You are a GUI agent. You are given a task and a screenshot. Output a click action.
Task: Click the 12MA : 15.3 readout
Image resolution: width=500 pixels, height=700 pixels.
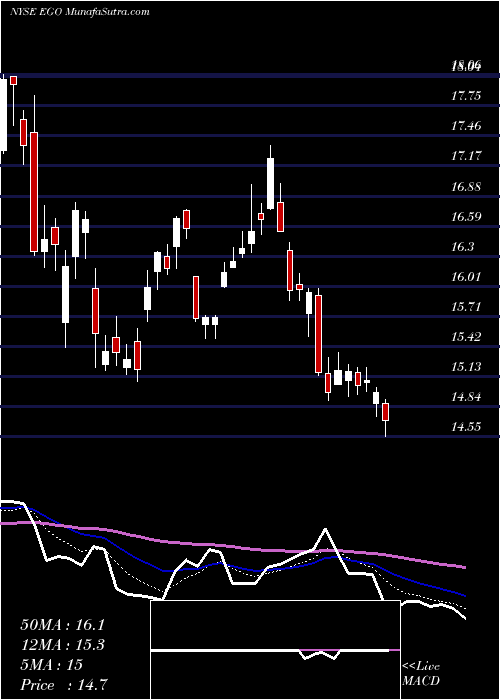(62, 645)
